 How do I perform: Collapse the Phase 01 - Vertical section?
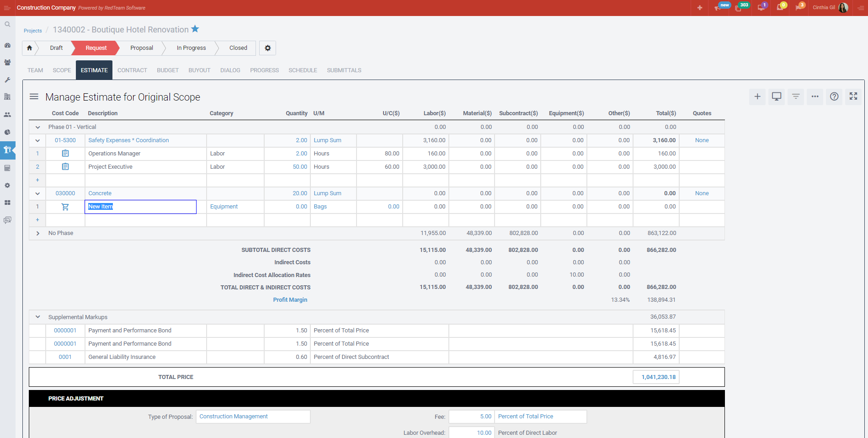37,127
